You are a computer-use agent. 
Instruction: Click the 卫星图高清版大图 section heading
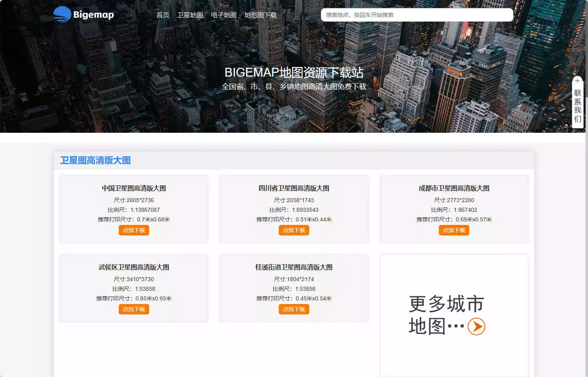click(95, 160)
